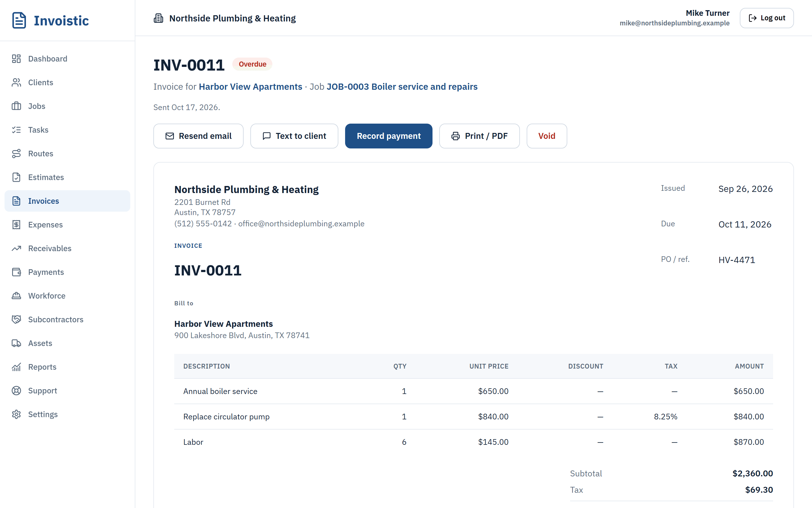The image size is (812, 508).
Task: Click the due date Oct 11, 2026
Action: click(745, 224)
